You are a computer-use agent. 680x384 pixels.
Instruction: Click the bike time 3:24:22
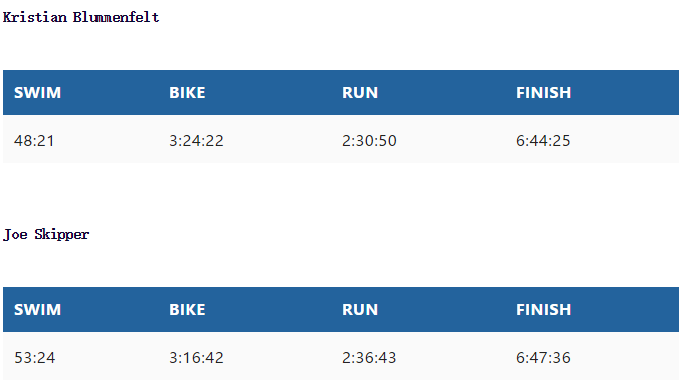pyautogui.click(x=196, y=141)
